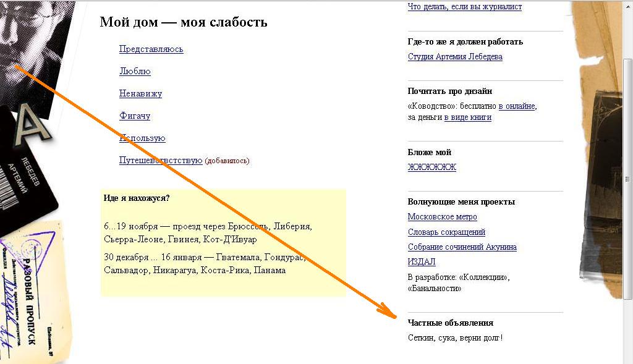Screen dimensions: 633x364
Task: Click the «Сеткин, сука, верни долг!» text
Action: pyautogui.click(x=456, y=338)
